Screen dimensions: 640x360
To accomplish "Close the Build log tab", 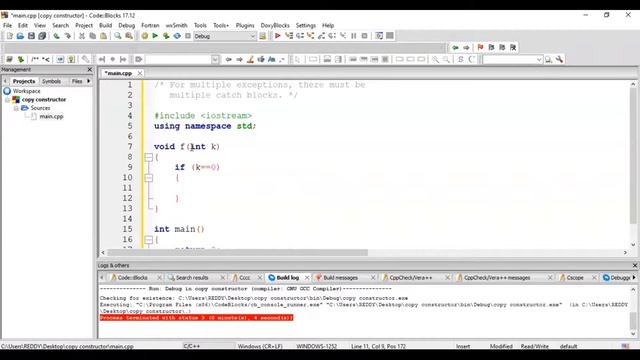I will click(307, 278).
